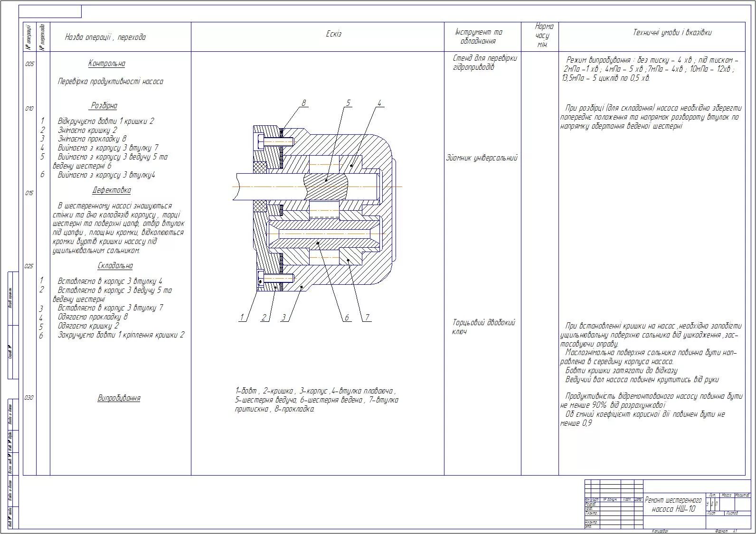Click the tool 'Зйомник універсальний'
Screen dimensions: 756x534
point(482,158)
